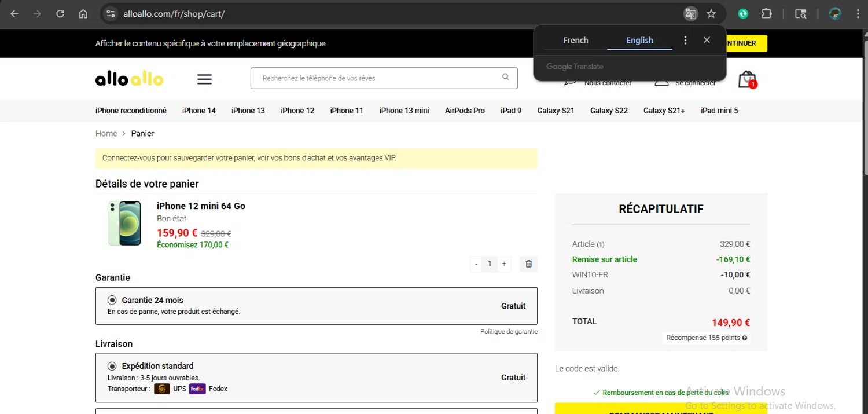Click the iPhone 12 mini 64 Go title
Screen dimensions: 868x414
[201, 206]
